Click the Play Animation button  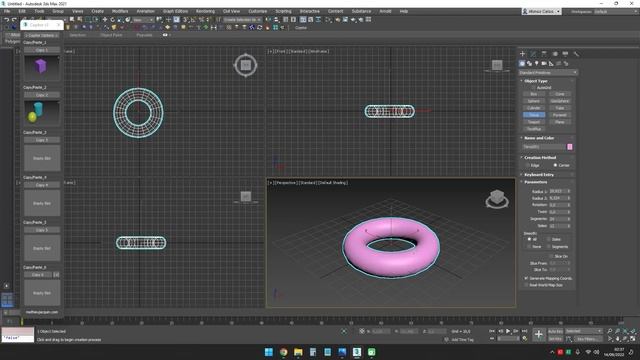(x=508, y=331)
